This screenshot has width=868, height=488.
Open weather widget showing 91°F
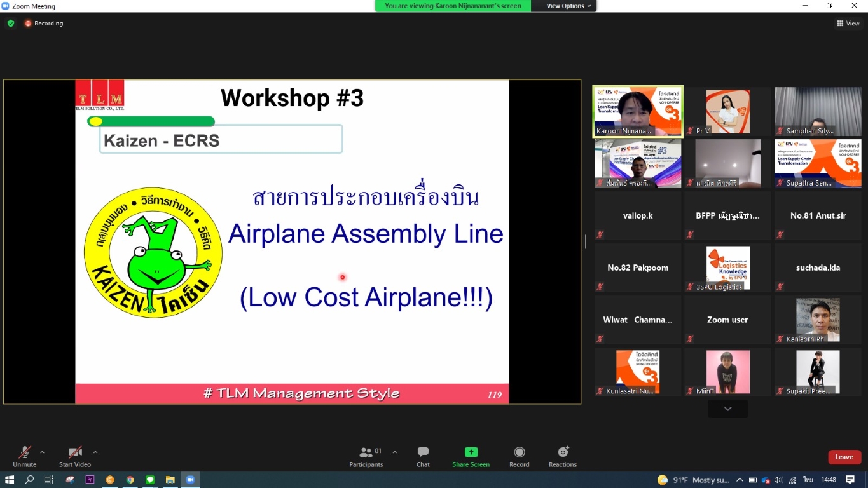click(x=693, y=480)
